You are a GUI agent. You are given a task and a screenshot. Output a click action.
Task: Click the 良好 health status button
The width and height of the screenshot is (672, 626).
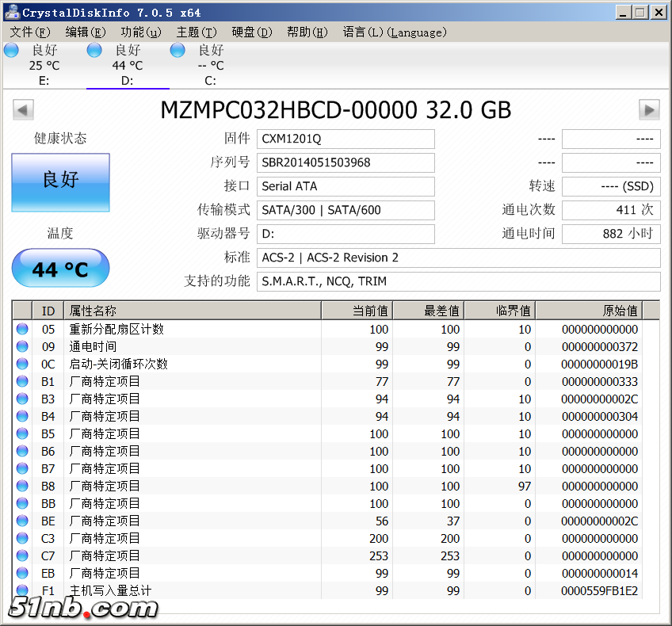[60, 182]
